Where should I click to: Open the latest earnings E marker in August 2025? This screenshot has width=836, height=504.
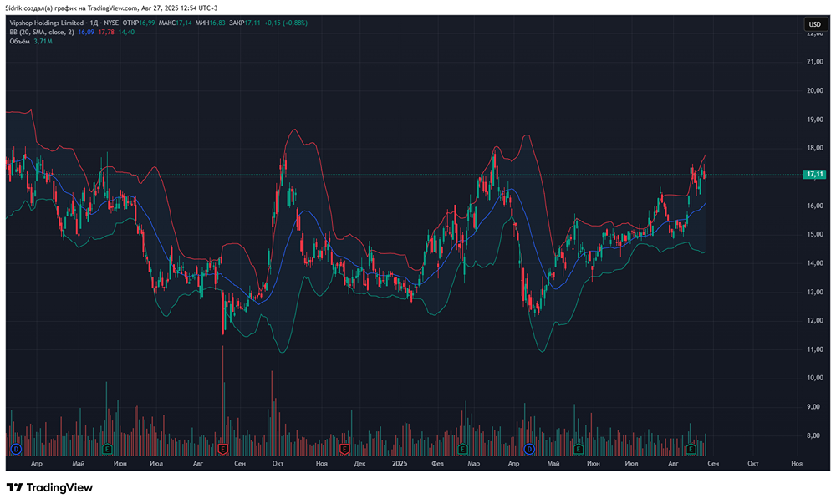point(691,449)
